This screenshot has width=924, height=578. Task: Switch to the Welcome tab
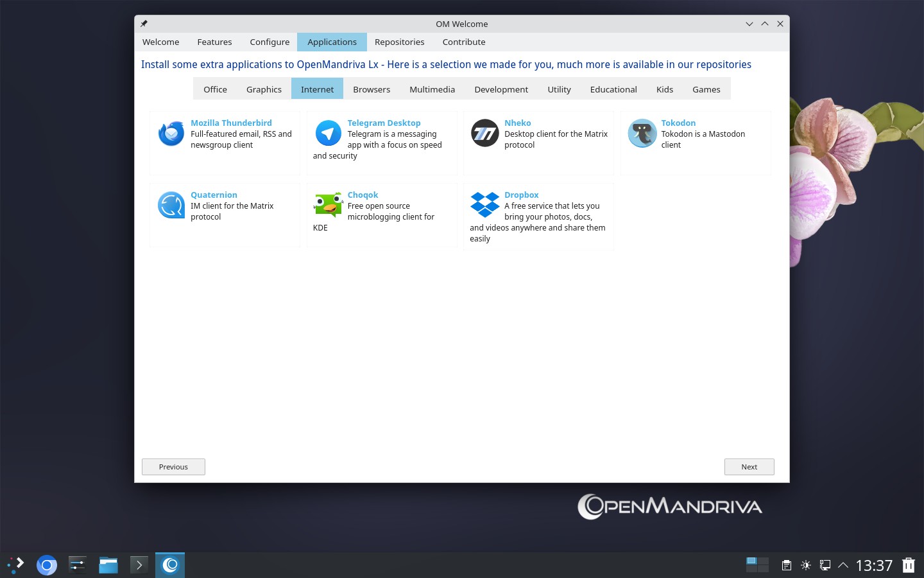(x=161, y=42)
